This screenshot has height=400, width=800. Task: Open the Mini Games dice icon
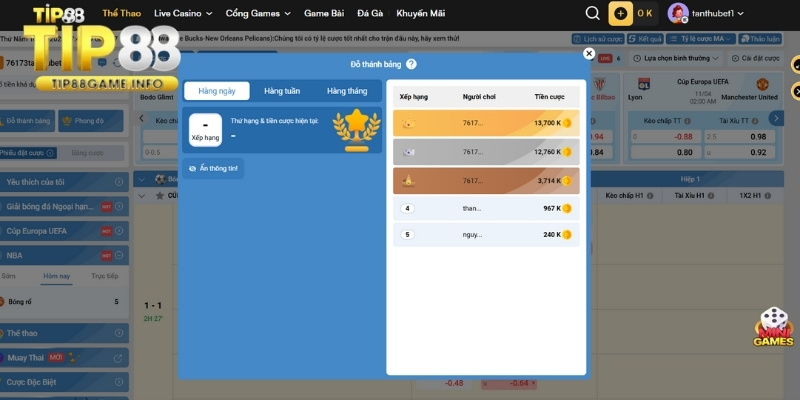click(x=773, y=326)
